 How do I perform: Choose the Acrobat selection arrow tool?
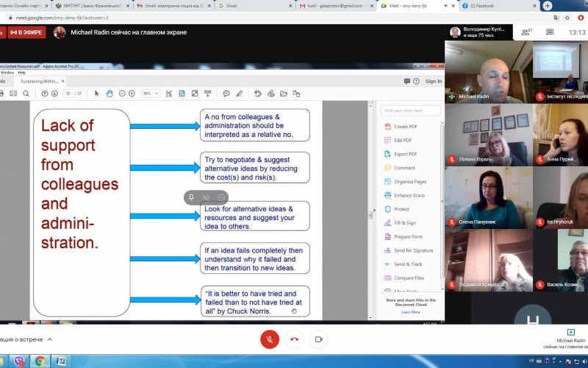tap(97, 93)
